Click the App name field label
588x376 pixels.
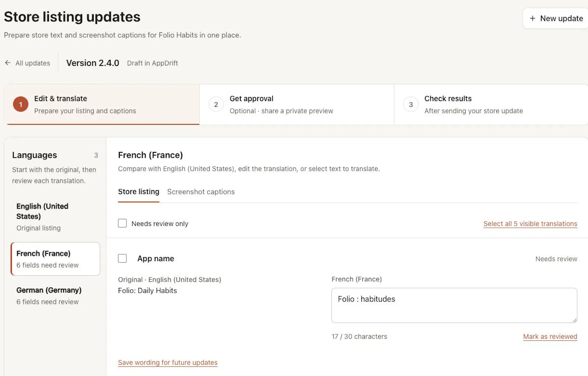click(156, 259)
